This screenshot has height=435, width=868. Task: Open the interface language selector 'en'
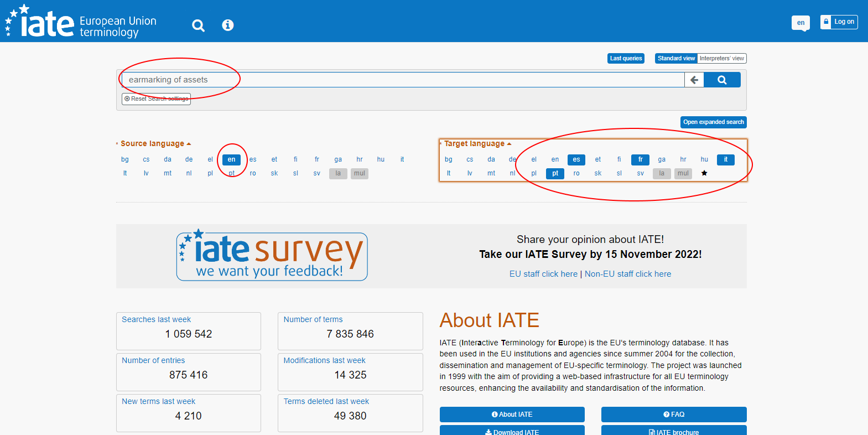pos(801,23)
